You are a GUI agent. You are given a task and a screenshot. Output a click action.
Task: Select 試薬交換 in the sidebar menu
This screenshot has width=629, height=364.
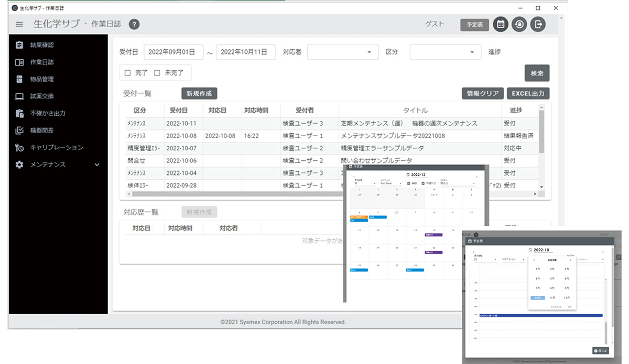click(42, 96)
